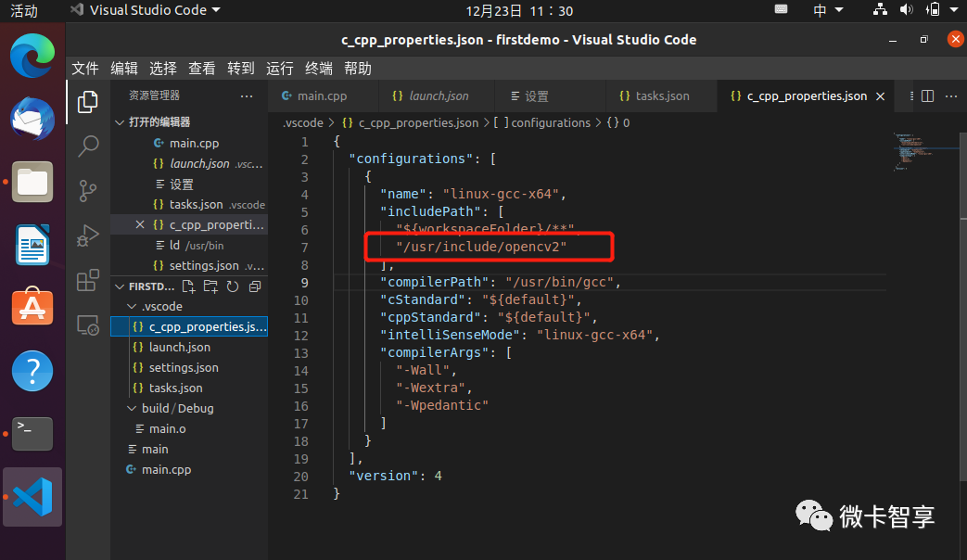The image size is (967, 560).
Task: Open the Source Control view
Action: [87, 191]
